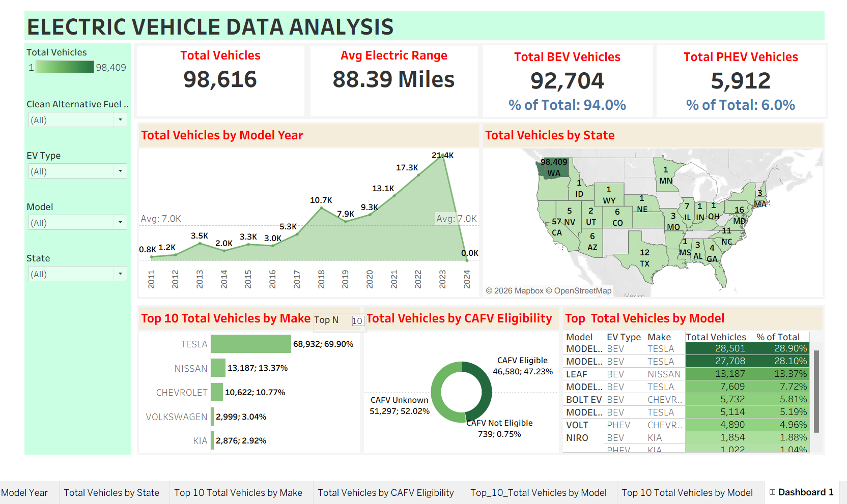Viewport: 847px width, 504px height.
Task: Click the Total Vehicles green color gradient legend
Action: pos(65,67)
